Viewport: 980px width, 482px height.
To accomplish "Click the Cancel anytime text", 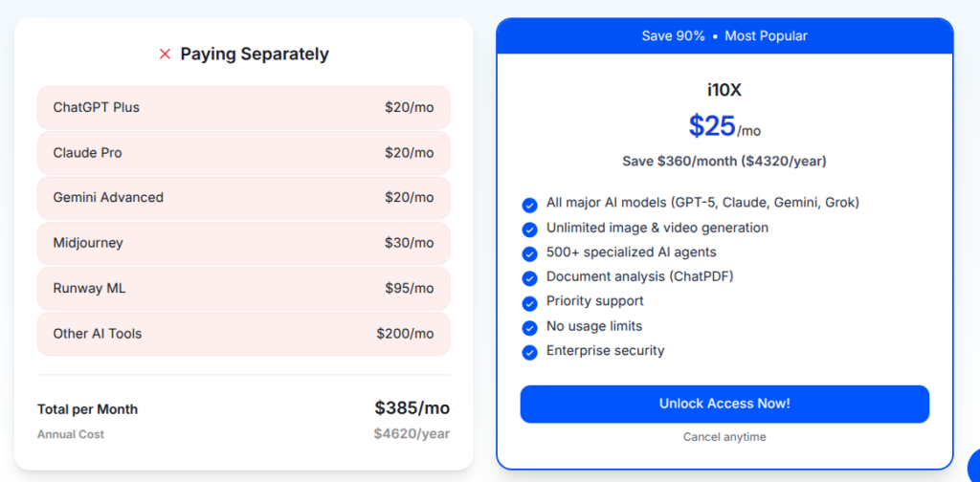I will coord(724,437).
